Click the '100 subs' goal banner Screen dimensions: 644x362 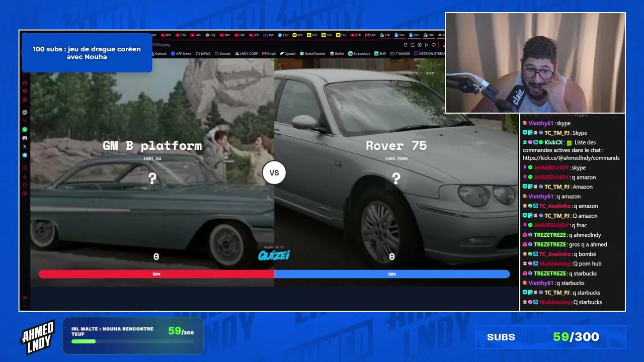(x=87, y=53)
